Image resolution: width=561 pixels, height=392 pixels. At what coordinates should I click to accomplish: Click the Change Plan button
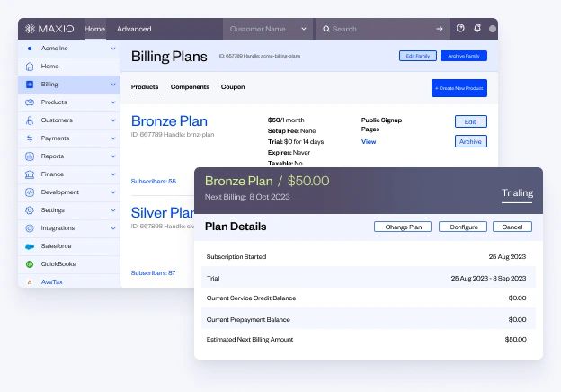pyautogui.click(x=403, y=227)
